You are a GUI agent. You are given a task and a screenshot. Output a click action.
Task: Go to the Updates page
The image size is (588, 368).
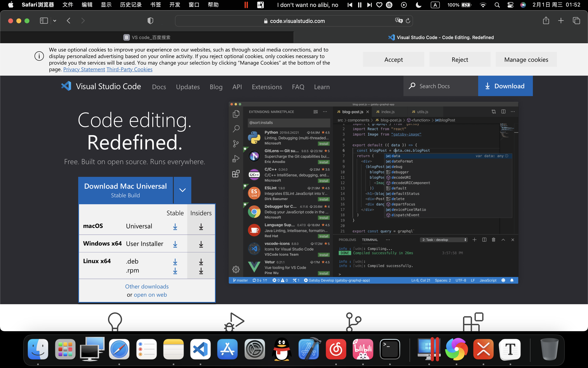click(x=188, y=87)
